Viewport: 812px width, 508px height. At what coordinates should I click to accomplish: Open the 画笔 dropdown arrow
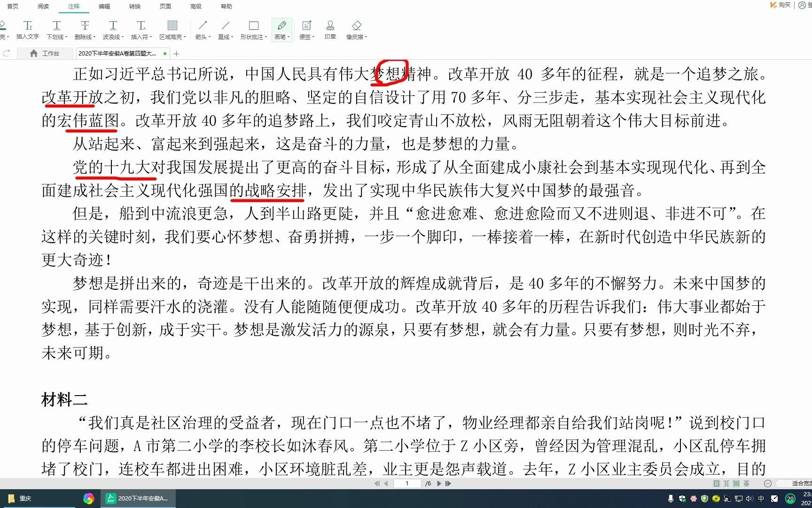[289, 37]
